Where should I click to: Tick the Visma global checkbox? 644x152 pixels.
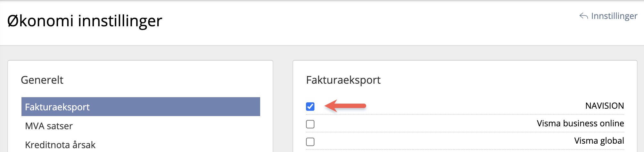pos(310,142)
